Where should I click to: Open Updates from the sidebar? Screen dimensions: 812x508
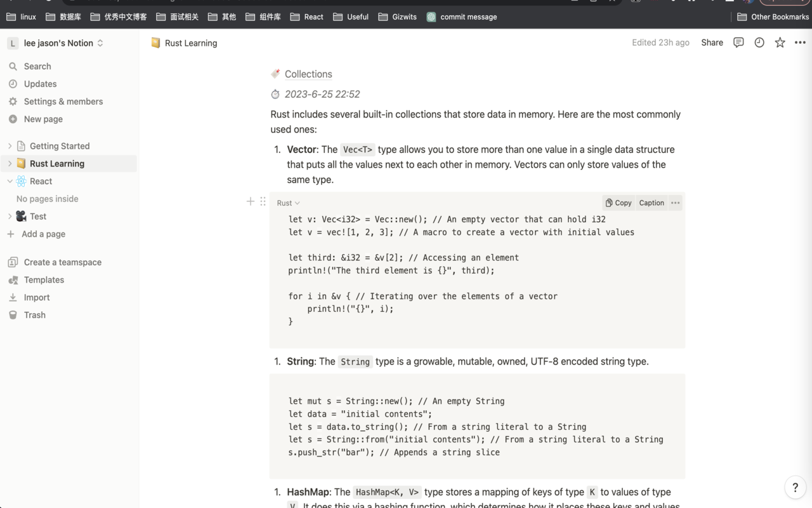click(x=39, y=83)
